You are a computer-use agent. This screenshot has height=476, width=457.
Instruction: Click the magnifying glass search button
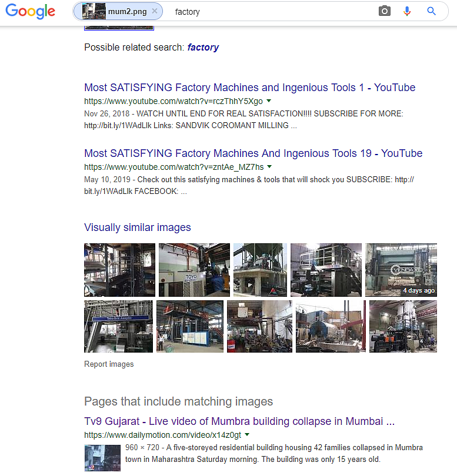coord(431,11)
